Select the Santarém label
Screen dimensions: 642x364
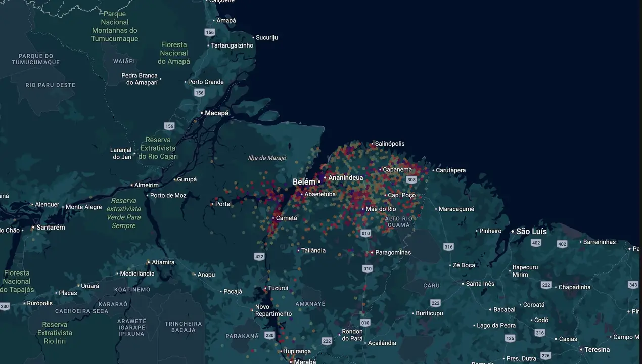(51, 227)
